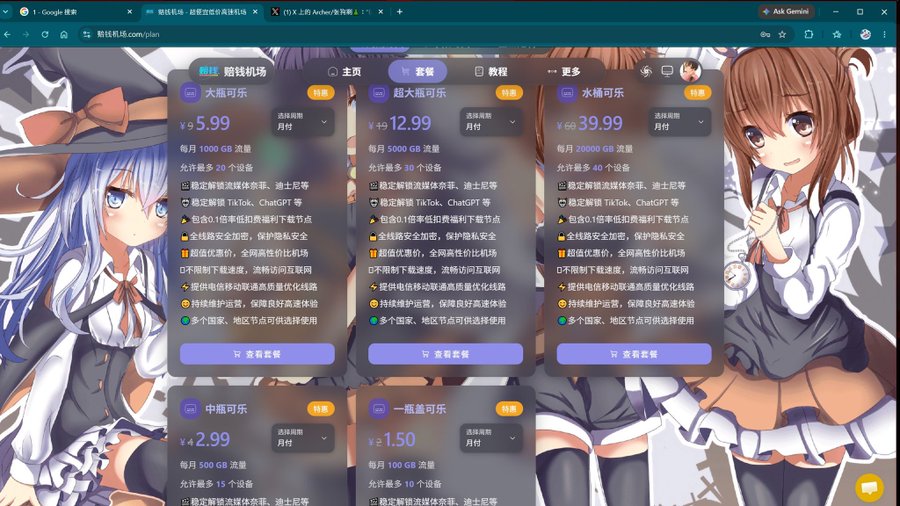
Task: Switch to the X Archer tab
Action: [326, 11]
